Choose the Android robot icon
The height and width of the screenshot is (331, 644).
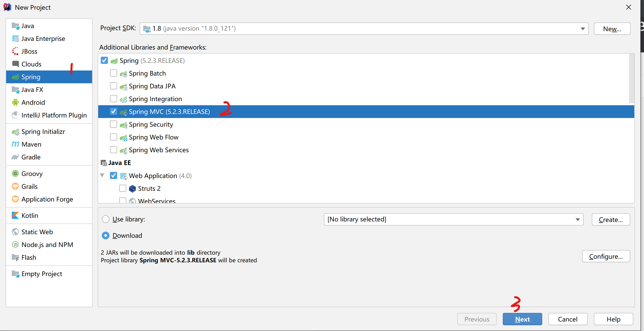pos(15,102)
